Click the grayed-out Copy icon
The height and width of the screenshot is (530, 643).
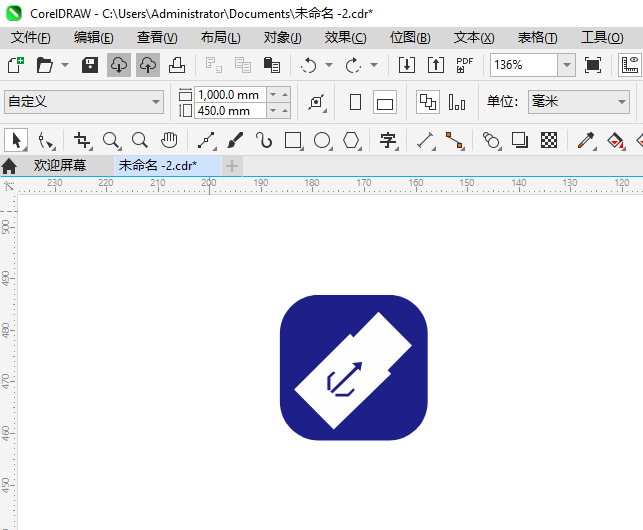[x=243, y=65]
